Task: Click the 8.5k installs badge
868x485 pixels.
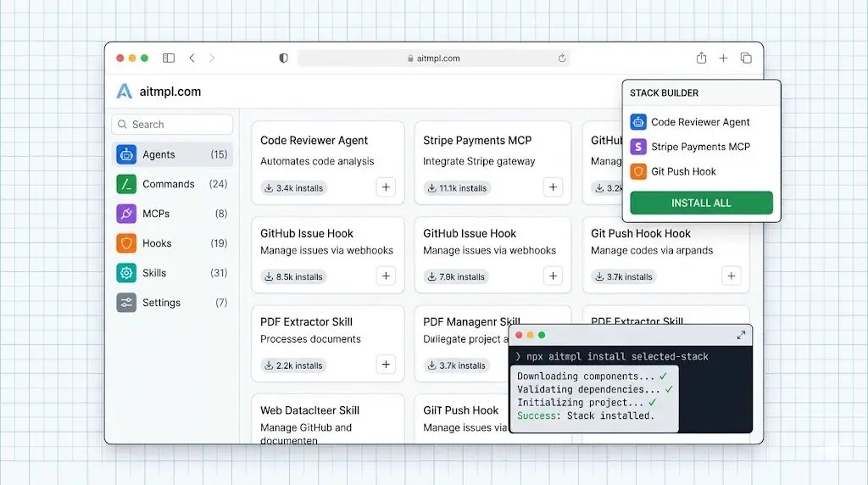Action: (294, 276)
